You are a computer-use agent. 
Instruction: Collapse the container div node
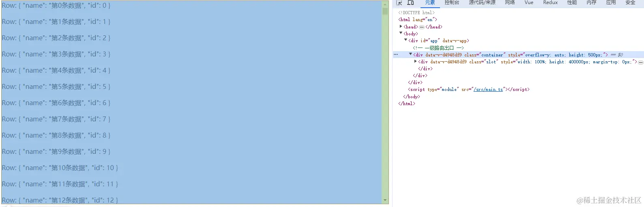click(410, 54)
